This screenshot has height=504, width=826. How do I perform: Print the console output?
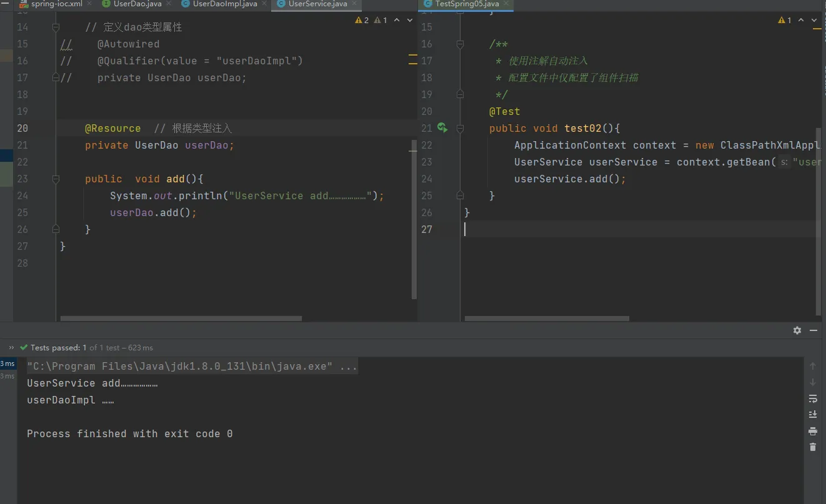[x=813, y=431]
